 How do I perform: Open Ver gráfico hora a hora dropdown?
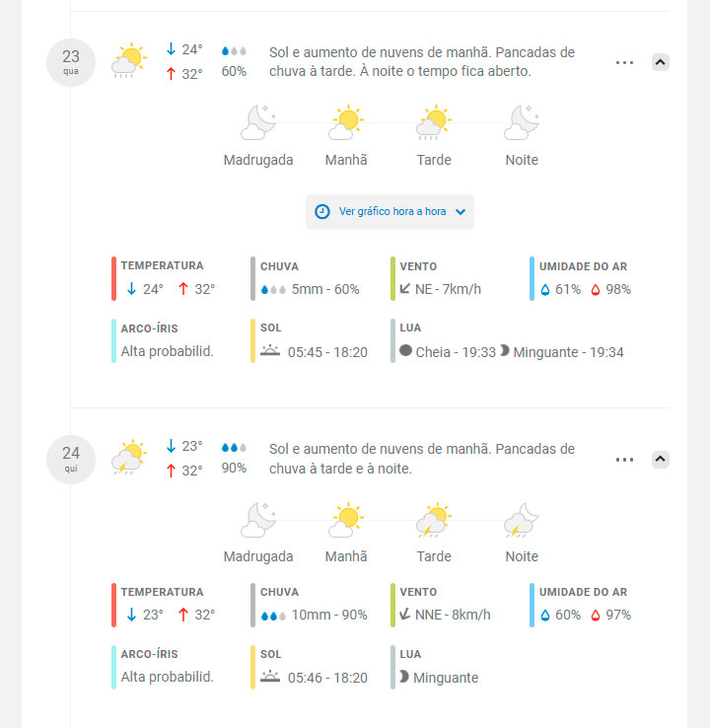point(390,212)
